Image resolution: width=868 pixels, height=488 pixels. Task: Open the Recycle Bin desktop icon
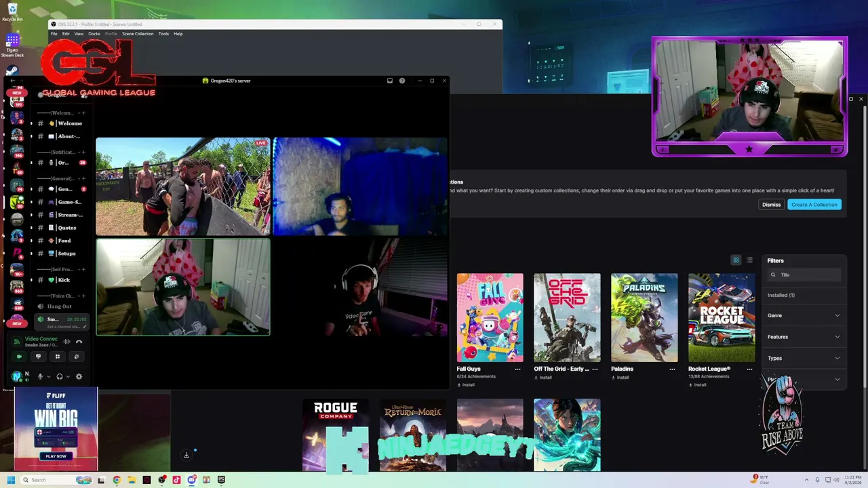click(12, 12)
